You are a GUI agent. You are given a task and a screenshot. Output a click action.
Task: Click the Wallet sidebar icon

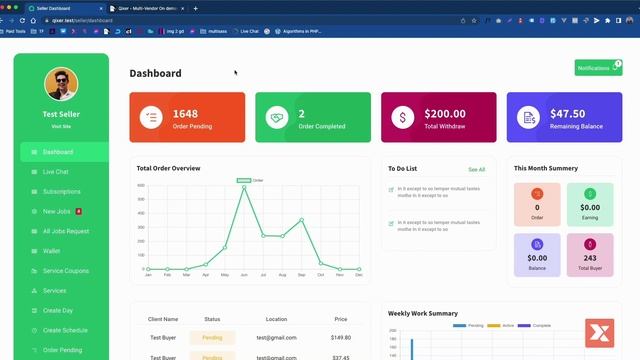pyautogui.click(x=34, y=251)
